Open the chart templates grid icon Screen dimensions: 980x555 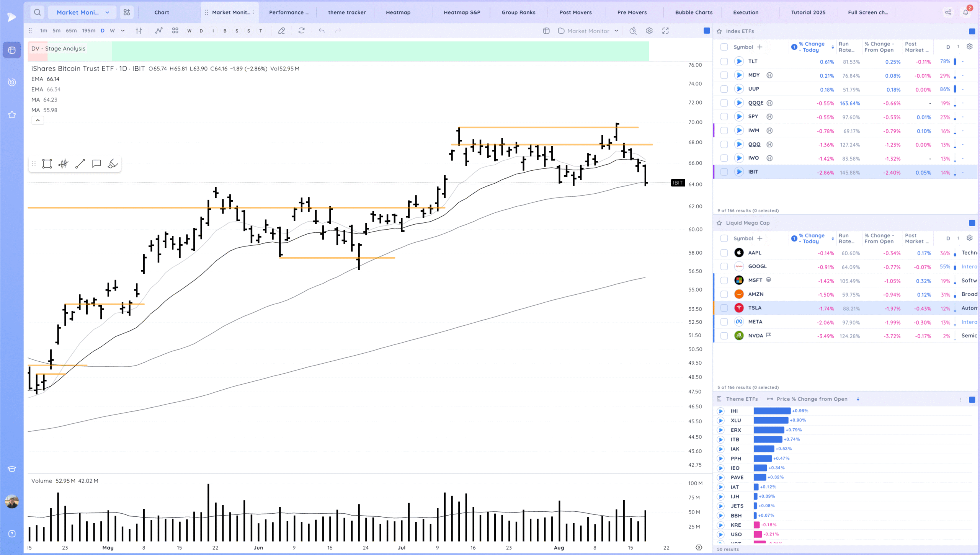coord(175,31)
